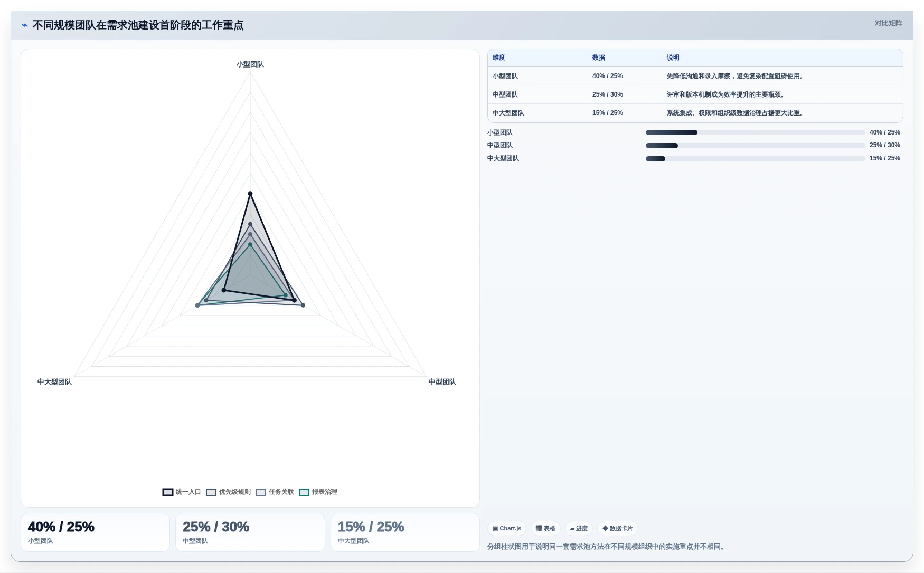
Task: Select the 中型团队 table row cell
Action: (x=505, y=94)
